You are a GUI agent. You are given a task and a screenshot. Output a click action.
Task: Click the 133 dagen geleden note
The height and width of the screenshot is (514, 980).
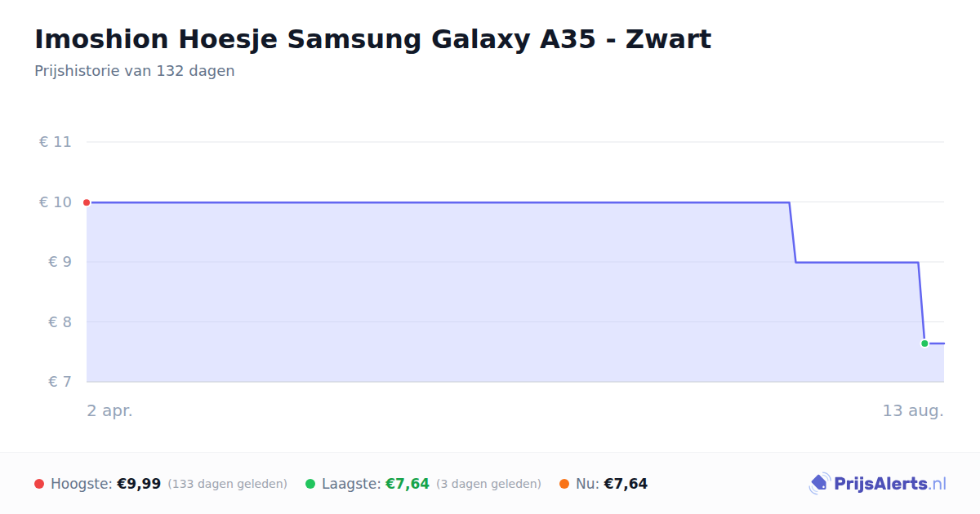click(228, 484)
